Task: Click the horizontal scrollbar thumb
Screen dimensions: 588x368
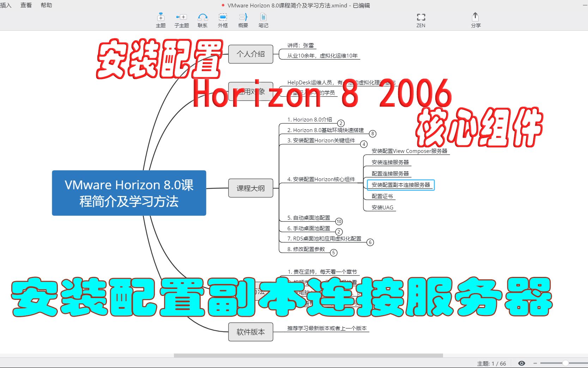Action: [x=308, y=355]
